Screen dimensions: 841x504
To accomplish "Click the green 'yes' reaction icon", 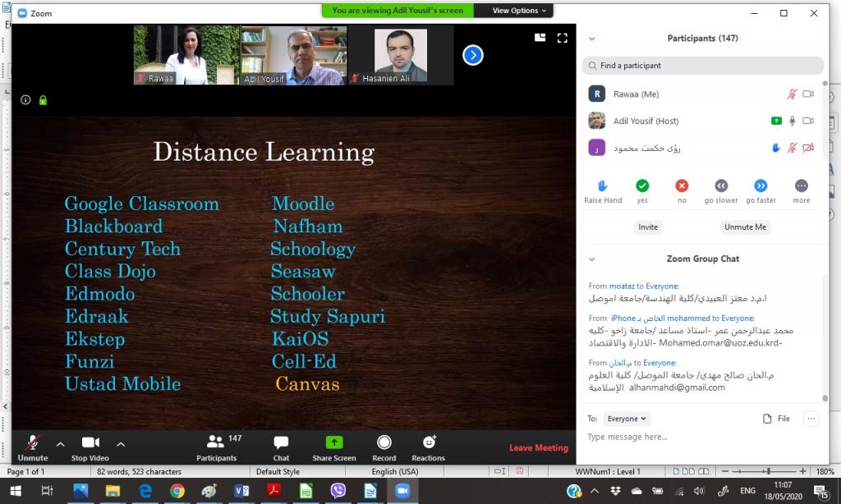I will point(642,186).
